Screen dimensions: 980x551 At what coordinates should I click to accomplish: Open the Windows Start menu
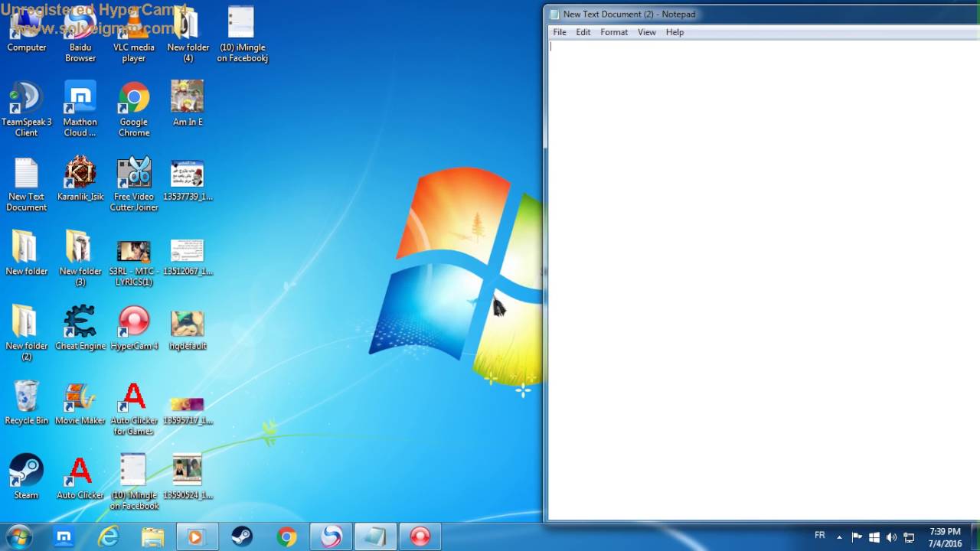click(19, 536)
